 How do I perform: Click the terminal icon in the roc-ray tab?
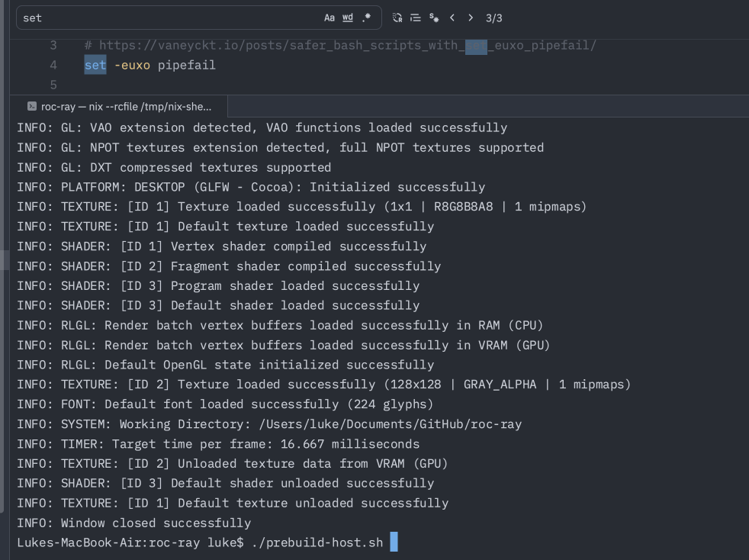32,106
